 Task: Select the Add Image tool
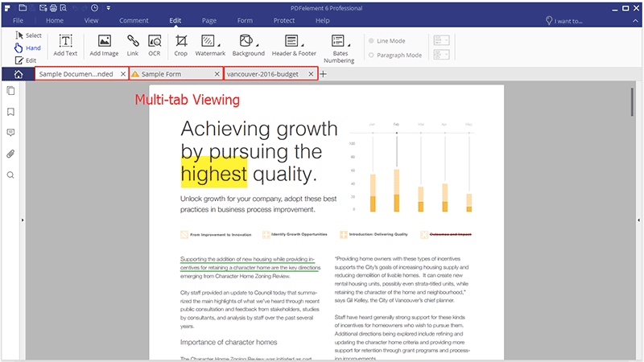tap(104, 45)
